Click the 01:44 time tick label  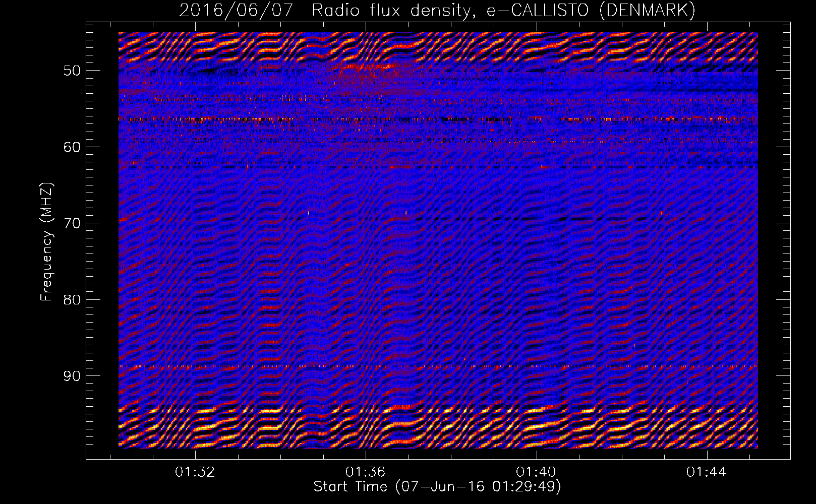tap(707, 472)
